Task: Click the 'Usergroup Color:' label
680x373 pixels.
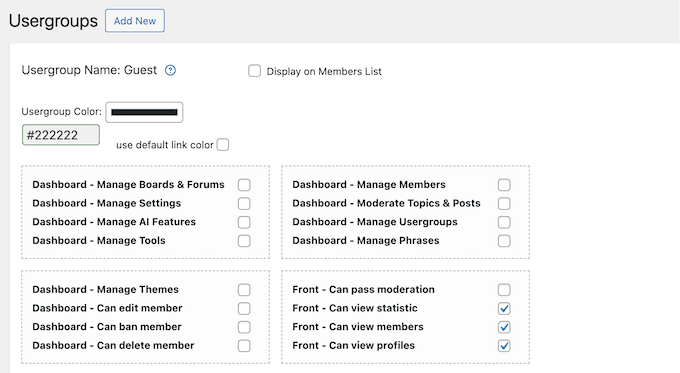Action: (x=62, y=111)
